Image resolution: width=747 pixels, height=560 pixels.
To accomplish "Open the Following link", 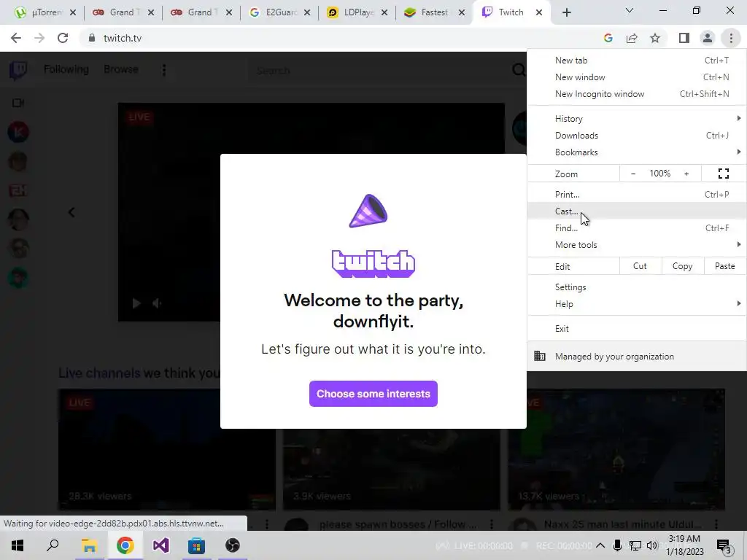I will pos(66,69).
